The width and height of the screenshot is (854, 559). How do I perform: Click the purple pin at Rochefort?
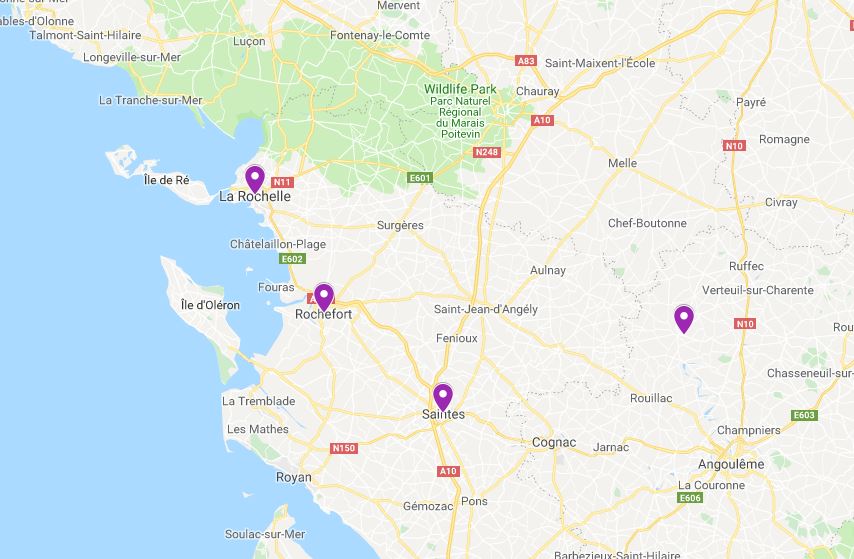324,297
